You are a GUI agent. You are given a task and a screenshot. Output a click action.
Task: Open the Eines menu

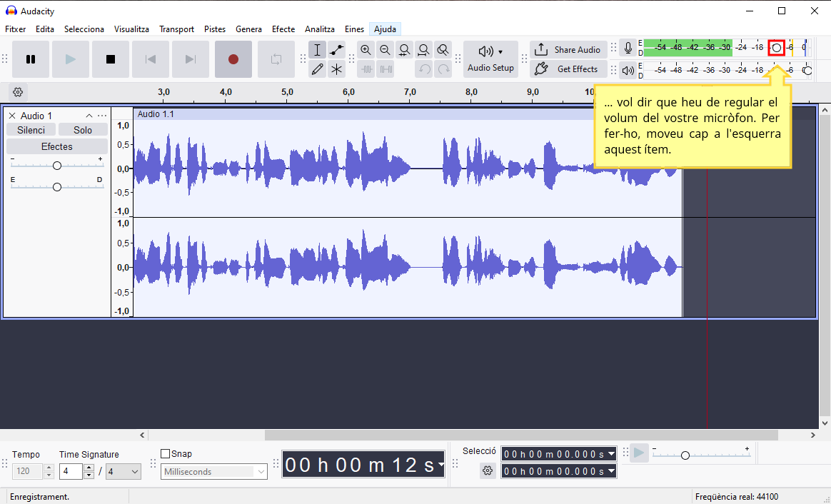click(x=354, y=29)
